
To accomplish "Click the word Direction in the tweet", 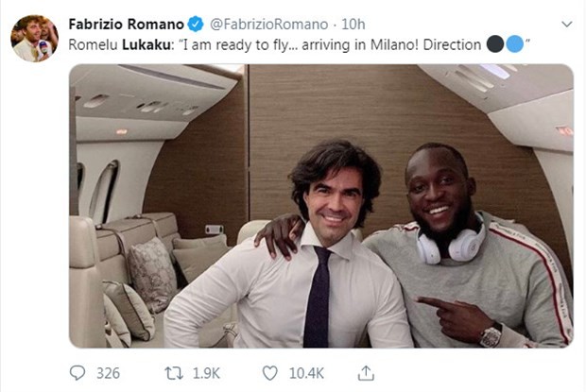I will tap(453, 43).
